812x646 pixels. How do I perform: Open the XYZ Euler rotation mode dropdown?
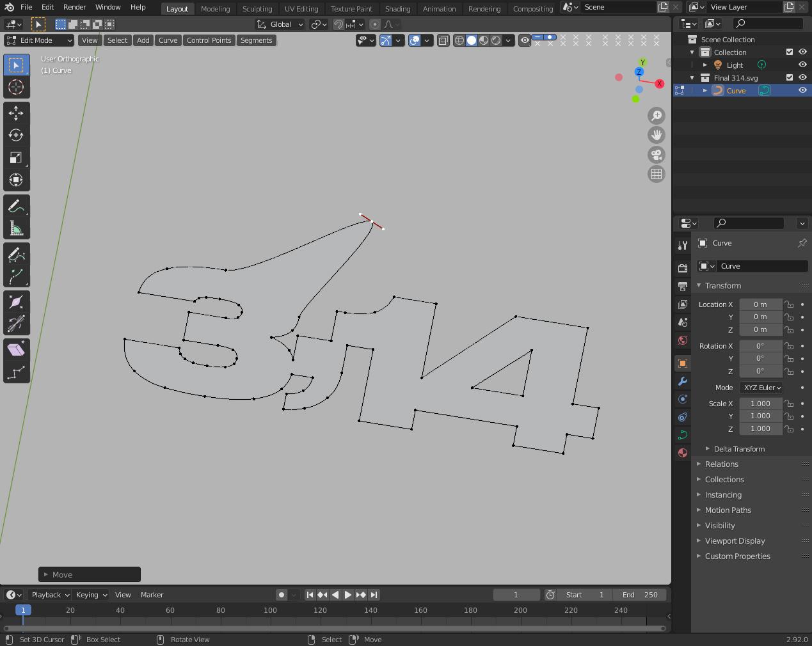tap(761, 388)
